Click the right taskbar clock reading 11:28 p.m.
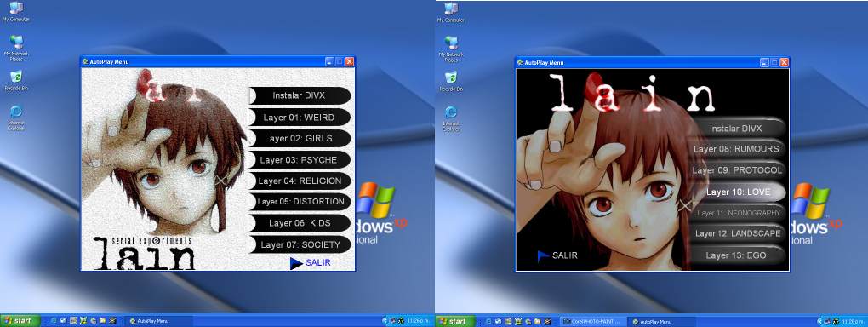 (x=854, y=321)
